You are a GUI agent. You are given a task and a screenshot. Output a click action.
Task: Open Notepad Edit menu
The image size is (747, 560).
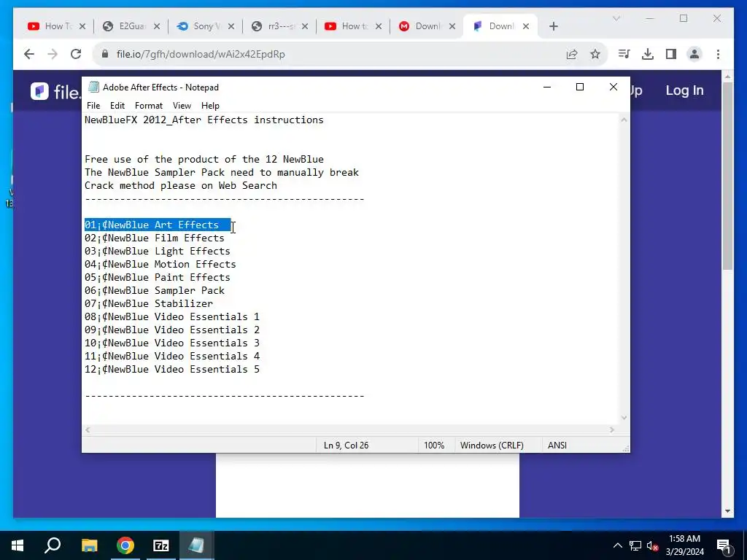point(117,106)
